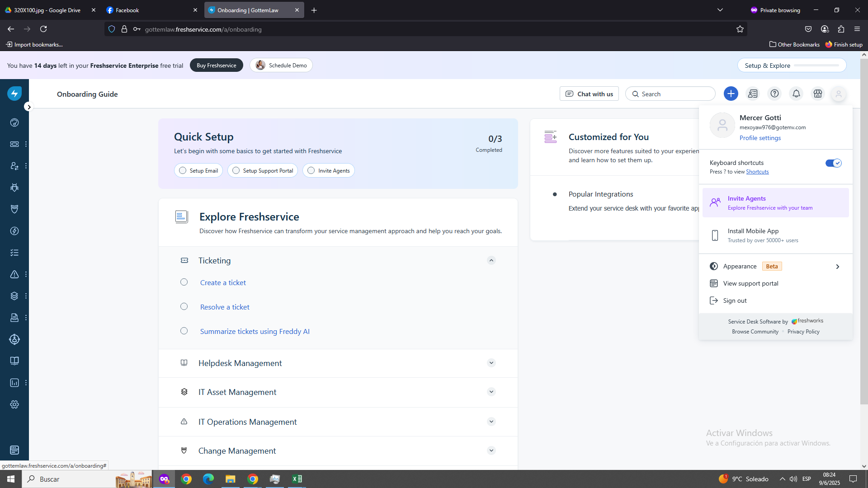The image size is (868, 488).
Task: Click the Schedule Demo button
Action: [281, 65]
